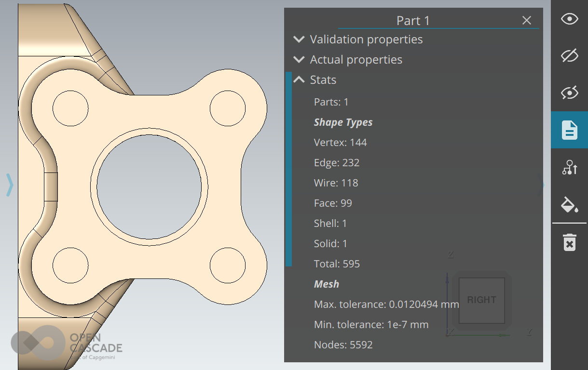Click the Z axis label near view cube
588x370 pixels.
click(x=451, y=254)
